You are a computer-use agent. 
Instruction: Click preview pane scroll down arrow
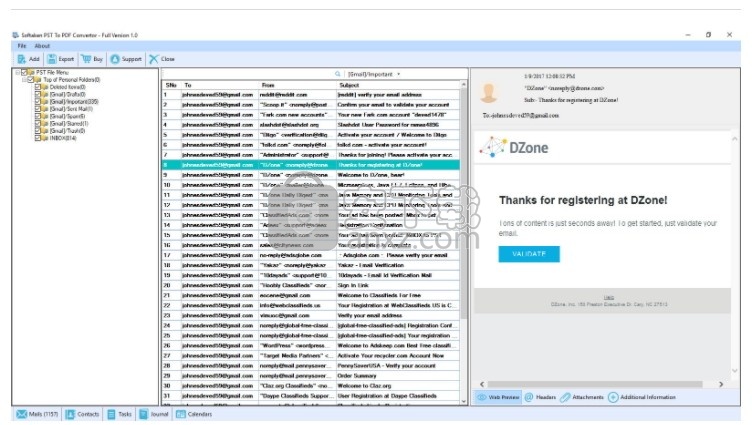[734, 371]
